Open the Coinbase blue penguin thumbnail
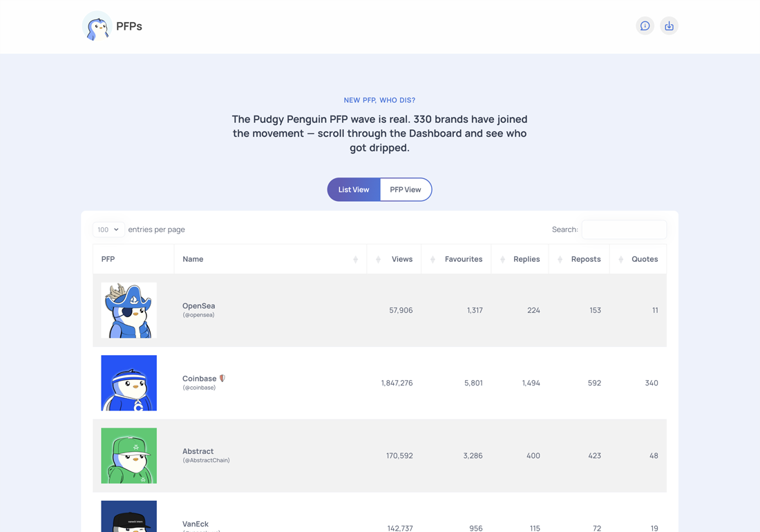 pyautogui.click(x=129, y=383)
